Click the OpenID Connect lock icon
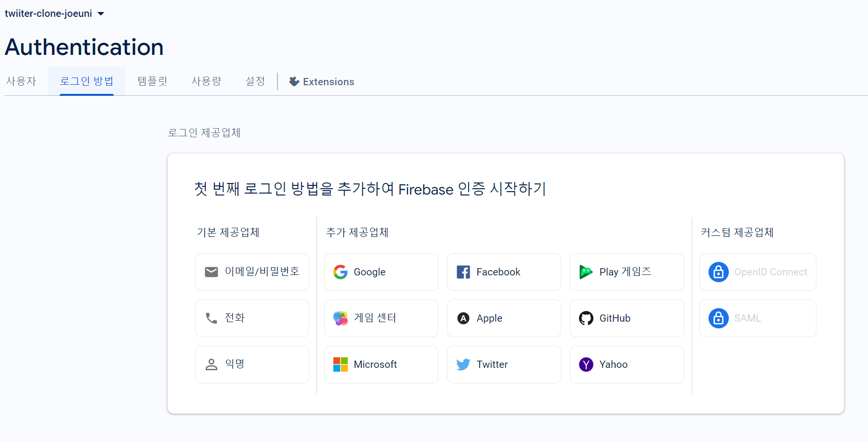The image size is (868, 442). click(x=719, y=272)
